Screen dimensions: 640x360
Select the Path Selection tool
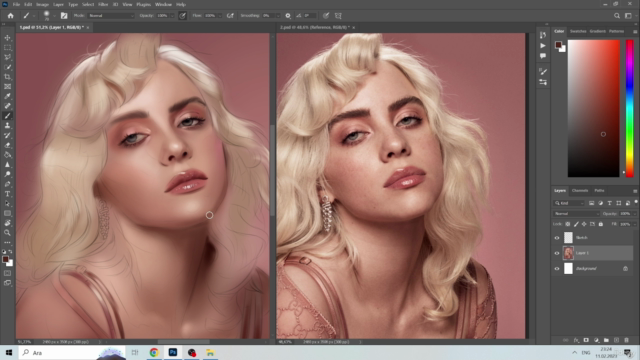pyautogui.click(x=7, y=204)
